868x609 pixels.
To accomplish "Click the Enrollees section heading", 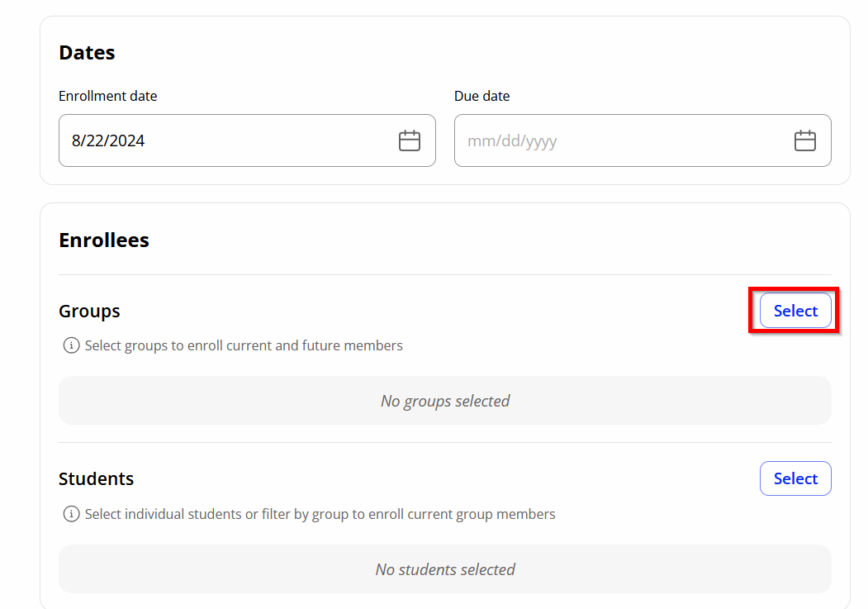I will tap(104, 240).
